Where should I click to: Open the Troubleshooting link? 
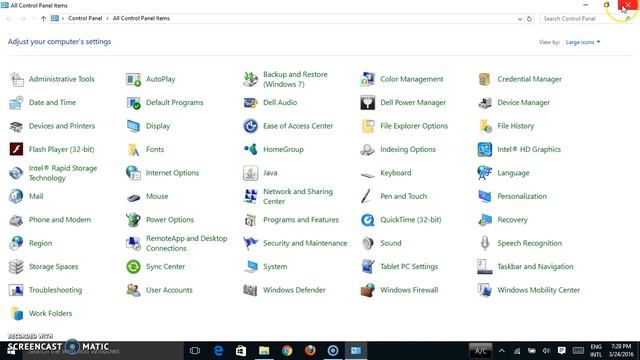point(55,290)
